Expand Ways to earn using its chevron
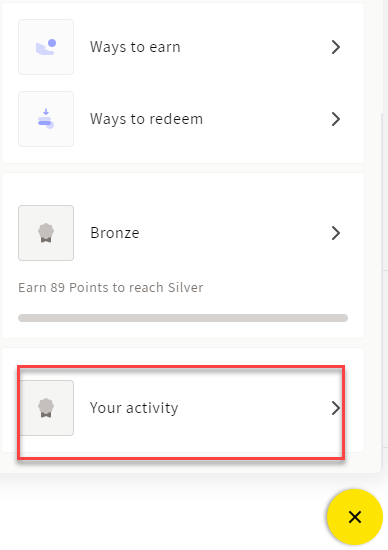 (x=336, y=47)
